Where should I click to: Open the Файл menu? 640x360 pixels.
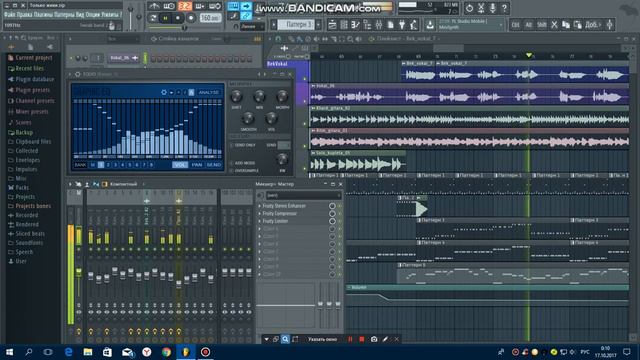click(9, 15)
